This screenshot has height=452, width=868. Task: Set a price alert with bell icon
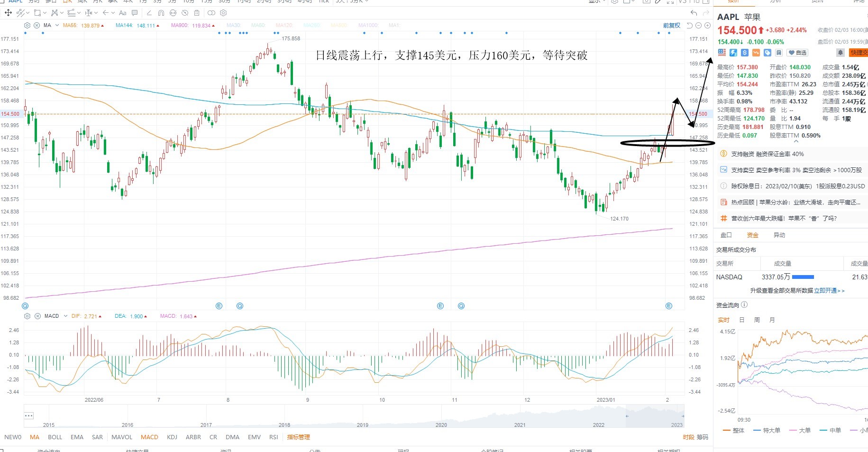[x=841, y=53]
